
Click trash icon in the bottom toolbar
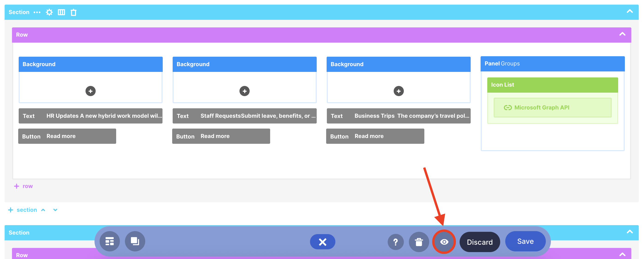pyautogui.click(x=419, y=242)
